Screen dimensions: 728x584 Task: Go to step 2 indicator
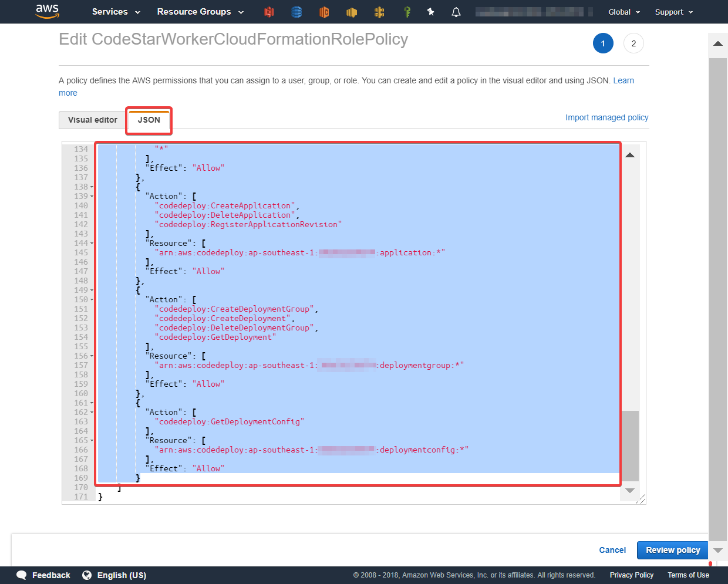[633, 43]
